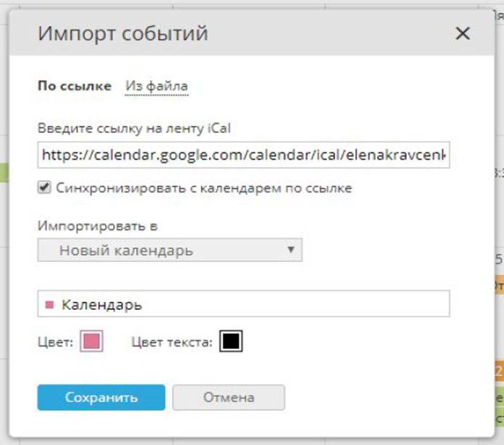The image size is (504, 445).
Task: Open the pink Цвет color swatch
Action: pos(91,341)
